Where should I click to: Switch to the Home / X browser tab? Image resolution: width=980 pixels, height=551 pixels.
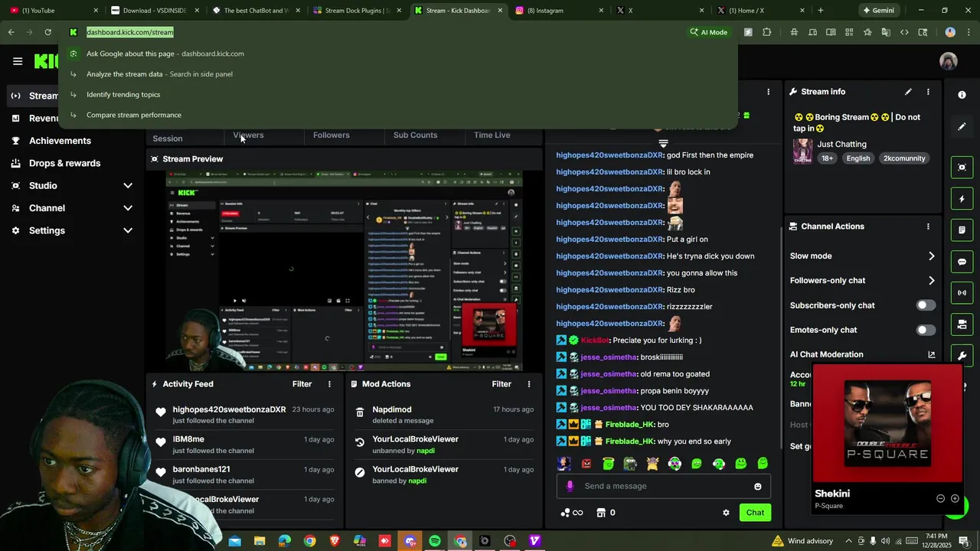point(762,11)
